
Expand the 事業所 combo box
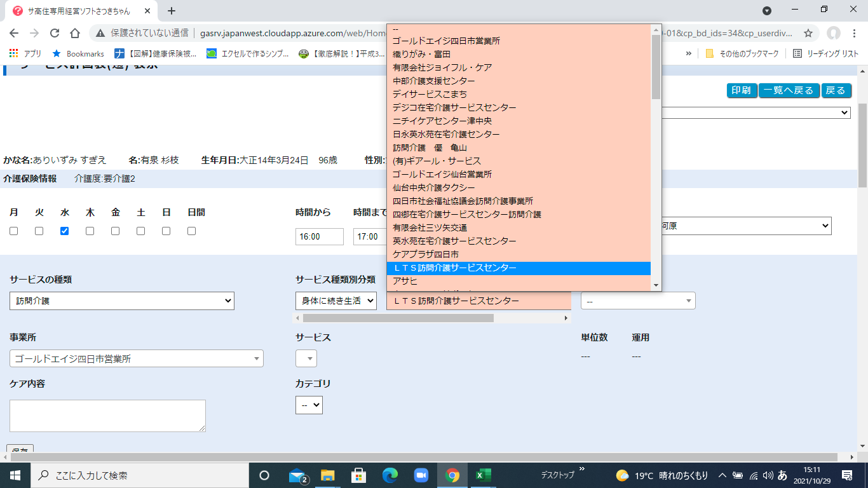(137, 359)
